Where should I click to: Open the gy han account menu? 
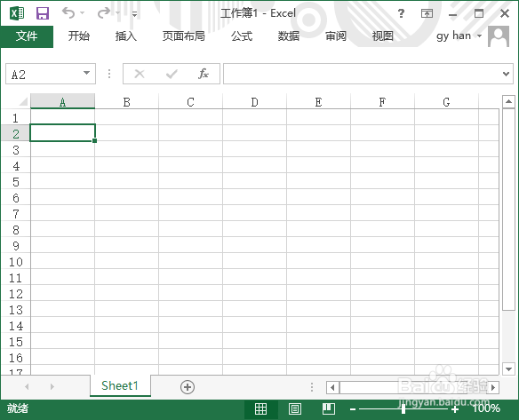(x=459, y=36)
